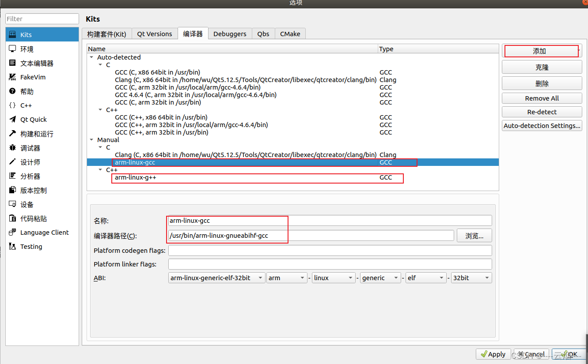Open the 文本编辑器 (Text Editor) settings
This screenshot has width=588, height=364.
[x=37, y=63]
